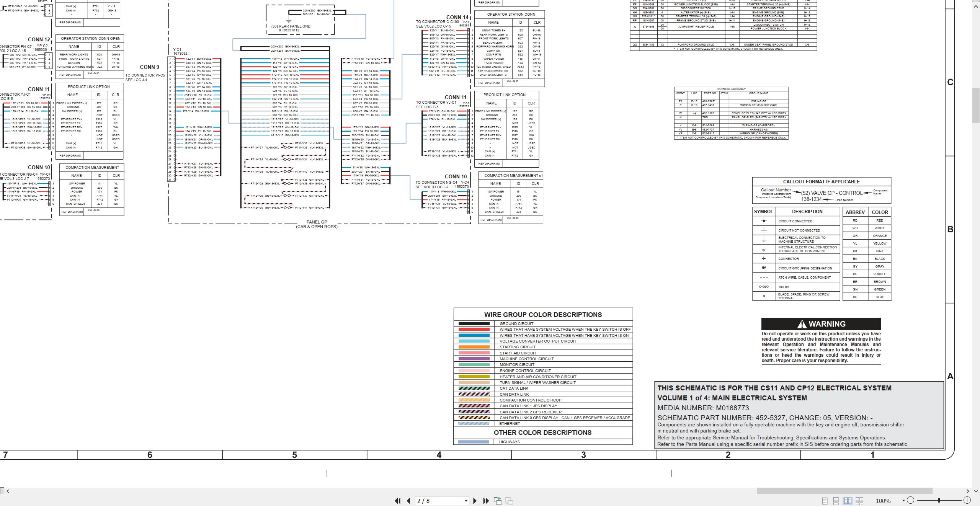980x506 pixels.
Task: Click the PANEL GP caption
Action: pos(317,222)
